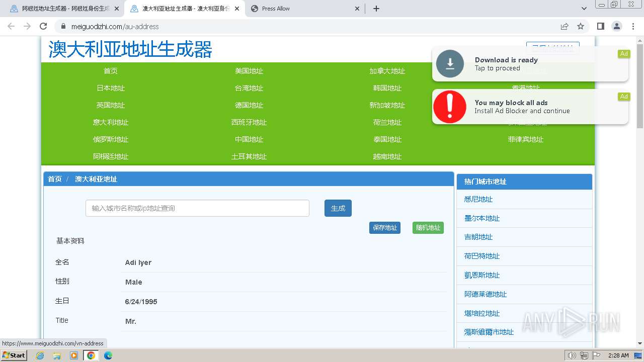Click the lock icon in address bar

point(63,27)
